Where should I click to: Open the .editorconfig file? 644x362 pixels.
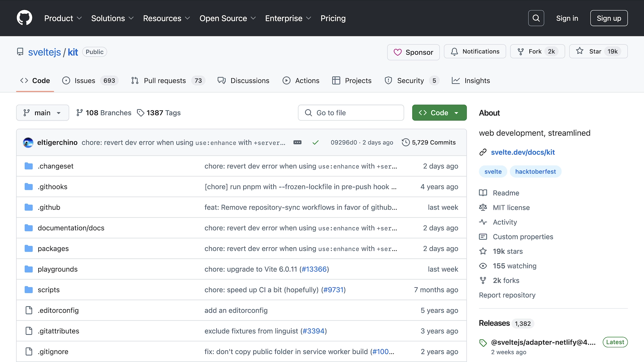[58, 310]
